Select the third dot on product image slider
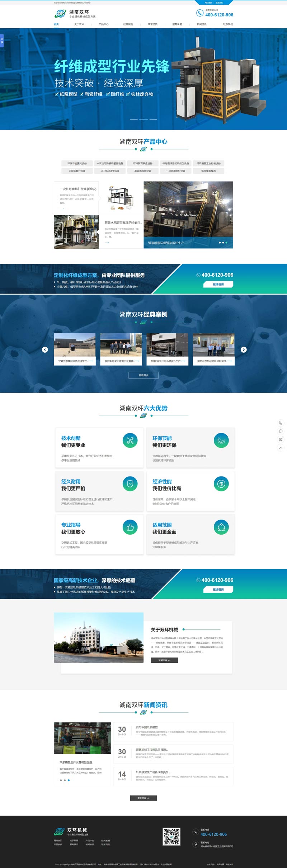This screenshot has width=287, height=868. pyautogui.click(x=227, y=243)
